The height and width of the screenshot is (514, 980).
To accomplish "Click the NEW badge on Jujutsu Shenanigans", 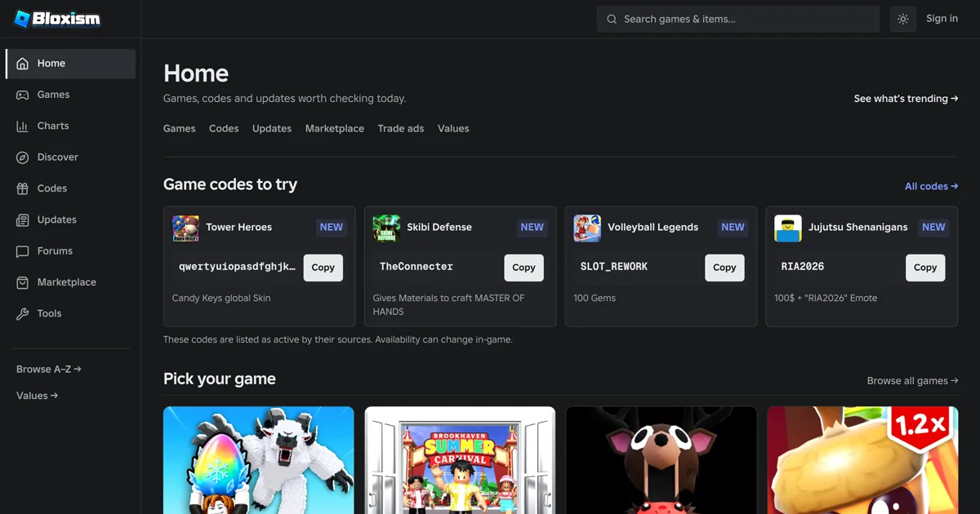I will (933, 228).
